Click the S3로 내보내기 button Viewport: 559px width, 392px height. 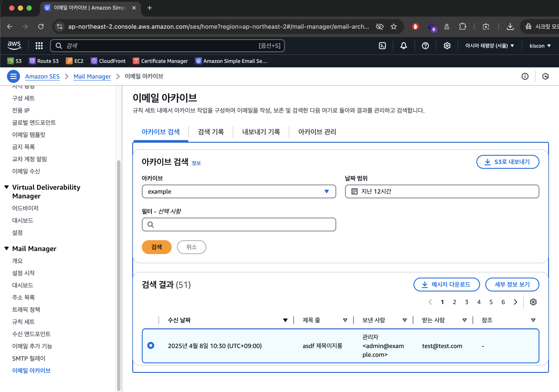(x=507, y=162)
